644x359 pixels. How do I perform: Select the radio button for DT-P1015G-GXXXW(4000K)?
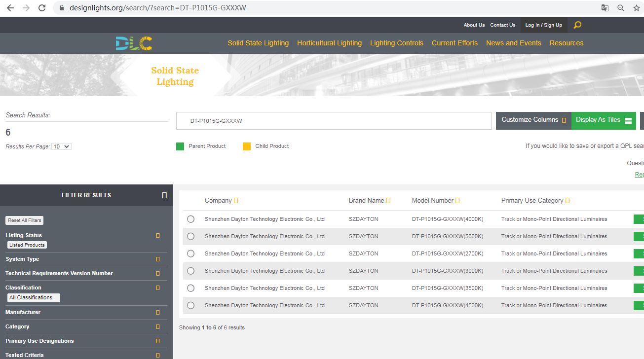click(x=191, y=219)
